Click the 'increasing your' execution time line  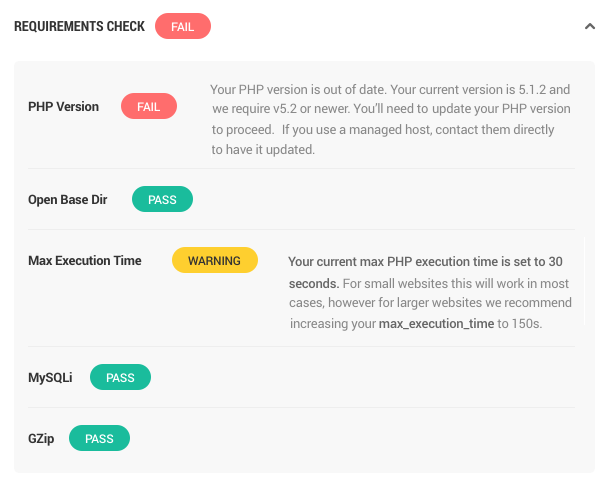pos(333,324)
